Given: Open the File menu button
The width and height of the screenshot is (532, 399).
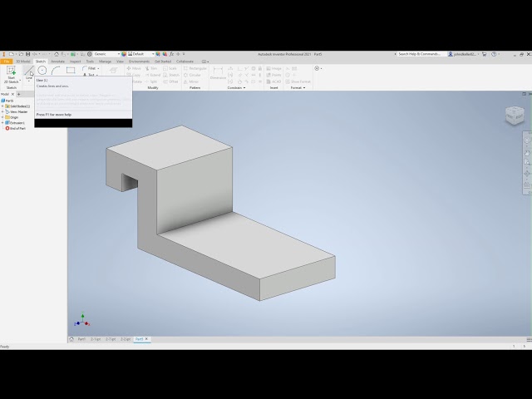Looking at the screenshot, I should (x=6, y=62).
